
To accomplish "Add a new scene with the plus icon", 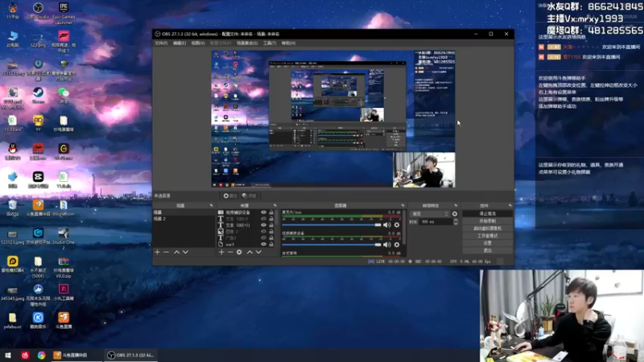I will [x=157, y=252].
